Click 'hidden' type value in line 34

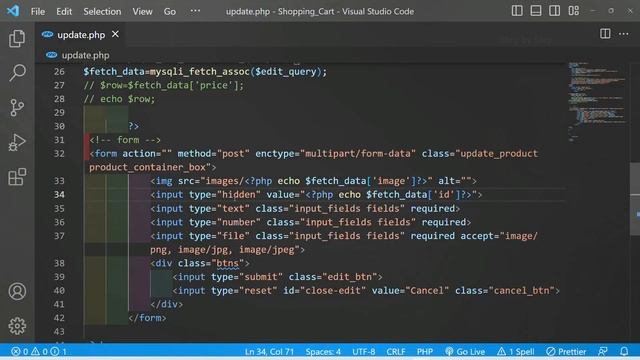[238, 195]
